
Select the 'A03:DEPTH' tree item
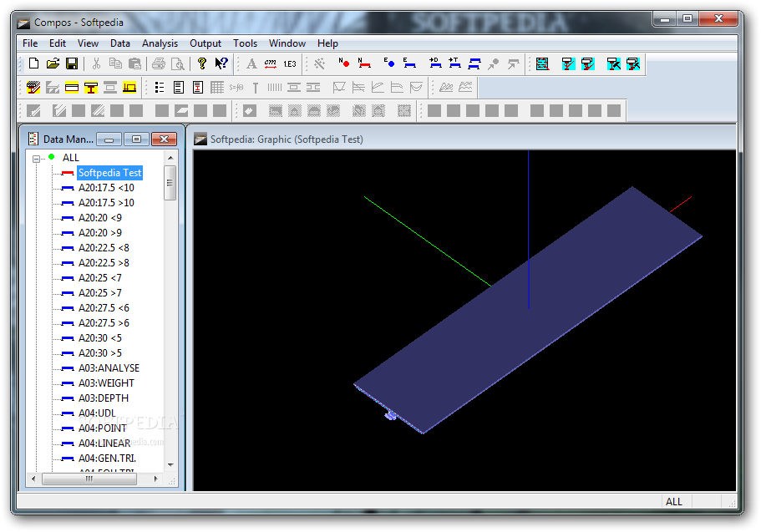[x=104, y=398]
